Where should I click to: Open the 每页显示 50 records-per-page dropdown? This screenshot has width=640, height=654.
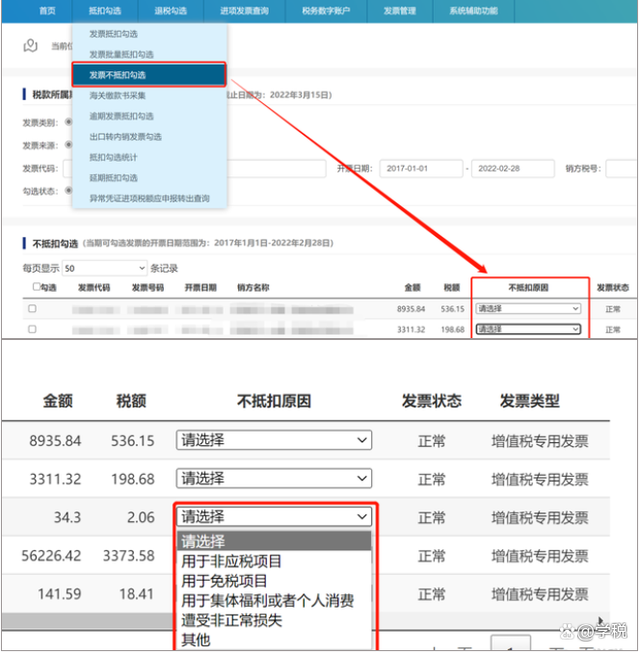104,268
